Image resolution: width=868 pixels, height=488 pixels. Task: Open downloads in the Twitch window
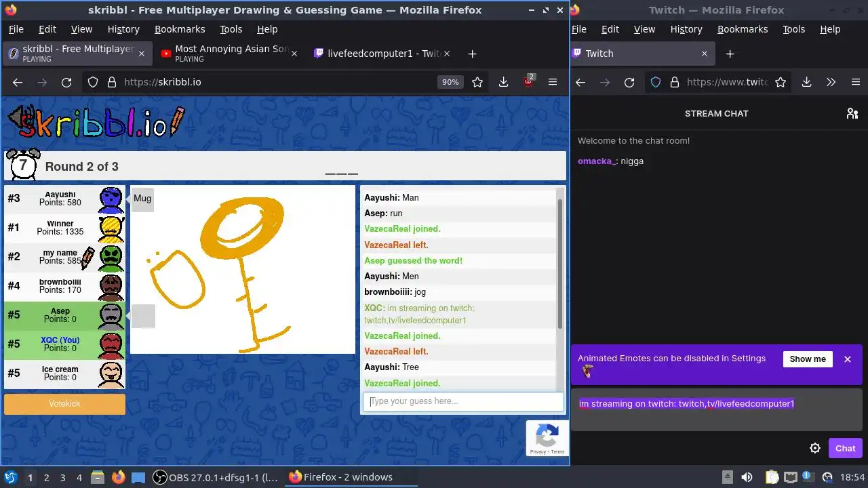(806, 82)
